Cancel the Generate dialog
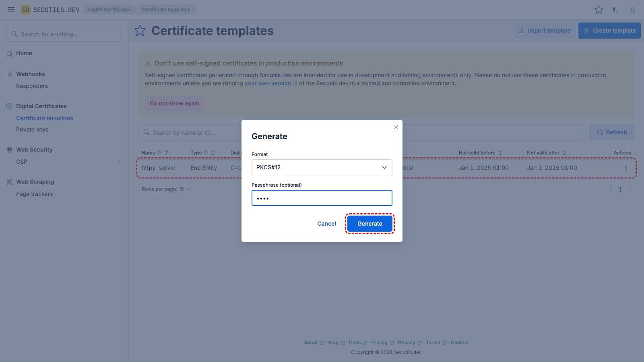 coord(326,224)
